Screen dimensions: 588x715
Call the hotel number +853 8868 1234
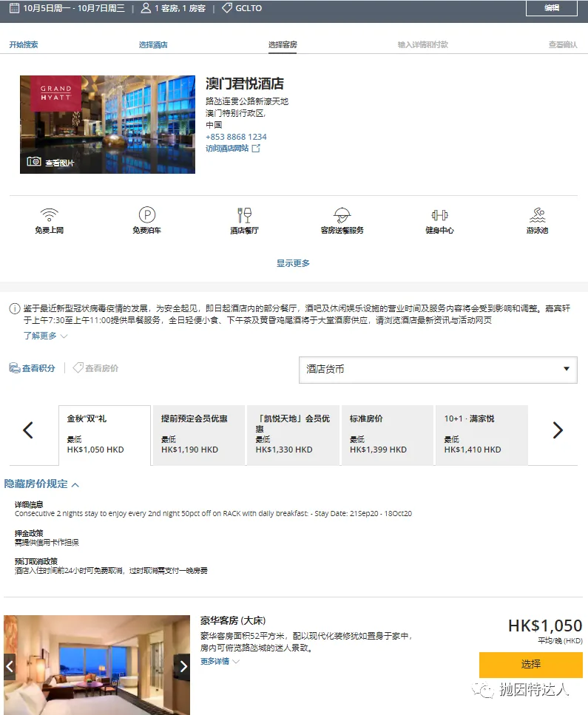coord(236,137)
